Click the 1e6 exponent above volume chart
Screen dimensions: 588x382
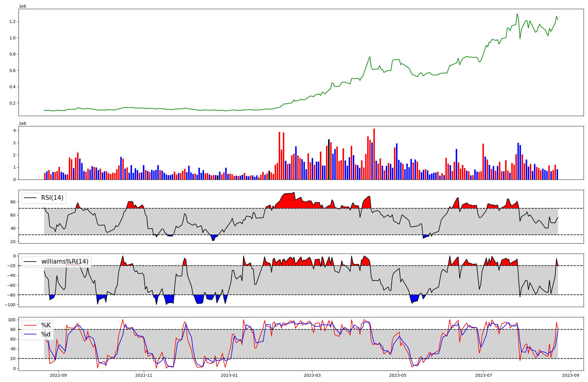(x=23, y=123)
